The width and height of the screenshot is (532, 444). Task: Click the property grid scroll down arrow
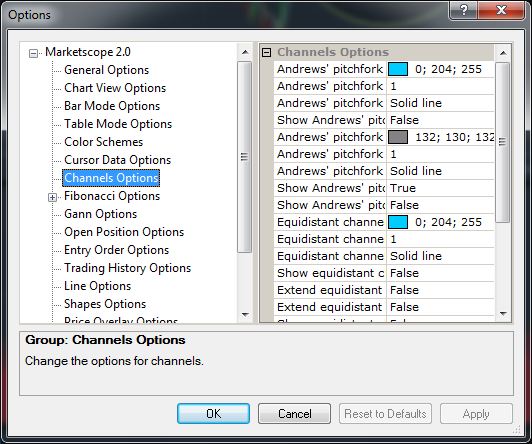pos(503,314)
